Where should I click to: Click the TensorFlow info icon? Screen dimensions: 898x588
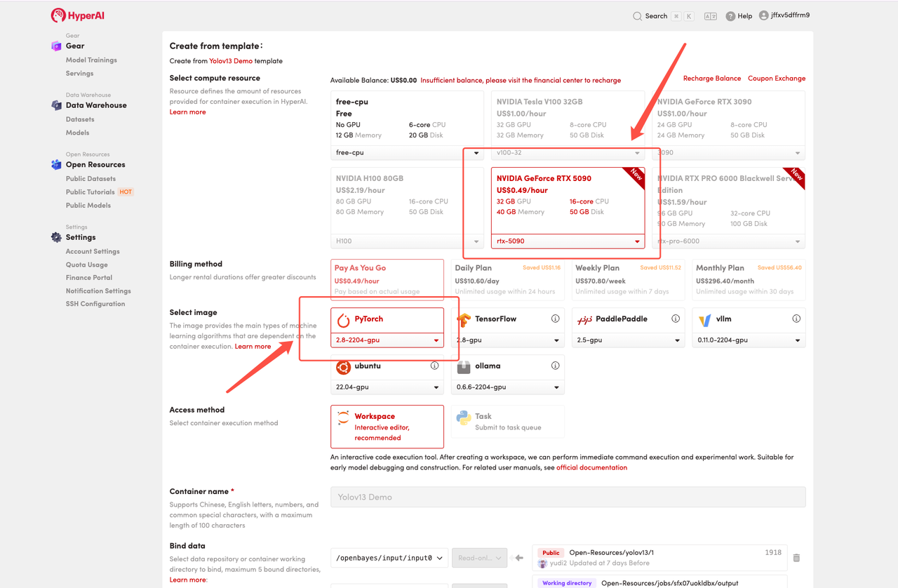(555, 319)
